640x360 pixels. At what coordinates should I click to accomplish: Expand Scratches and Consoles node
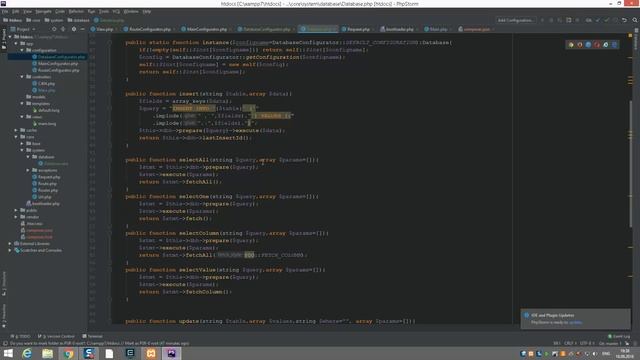tap(10, 250)
